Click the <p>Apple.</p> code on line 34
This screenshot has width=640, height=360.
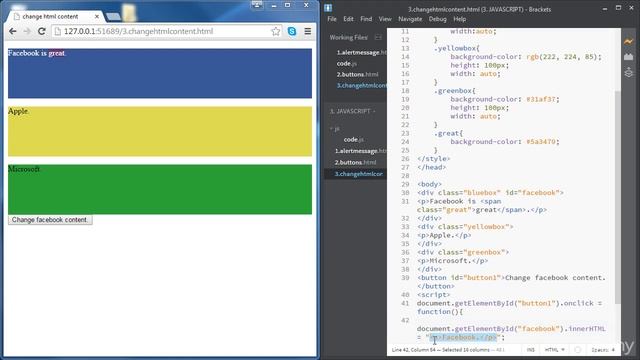pos(444,235)
